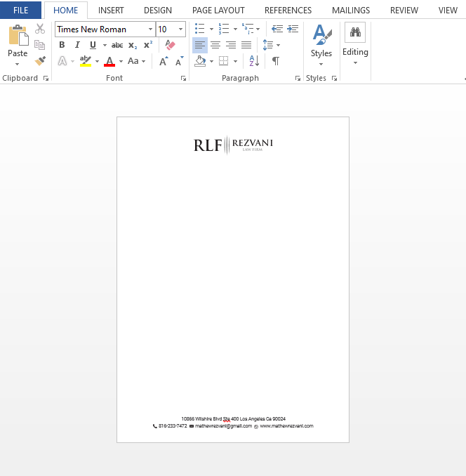The width and height of the screenshot is (466, 476).
Task: Apply red font color
Action: (109, 61)
